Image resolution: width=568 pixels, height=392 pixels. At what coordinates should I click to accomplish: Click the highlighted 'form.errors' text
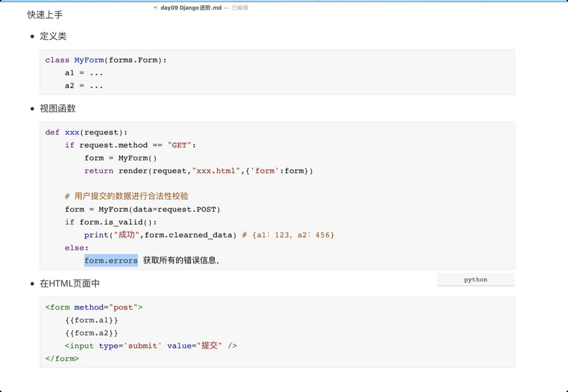(x=111, y=261)
